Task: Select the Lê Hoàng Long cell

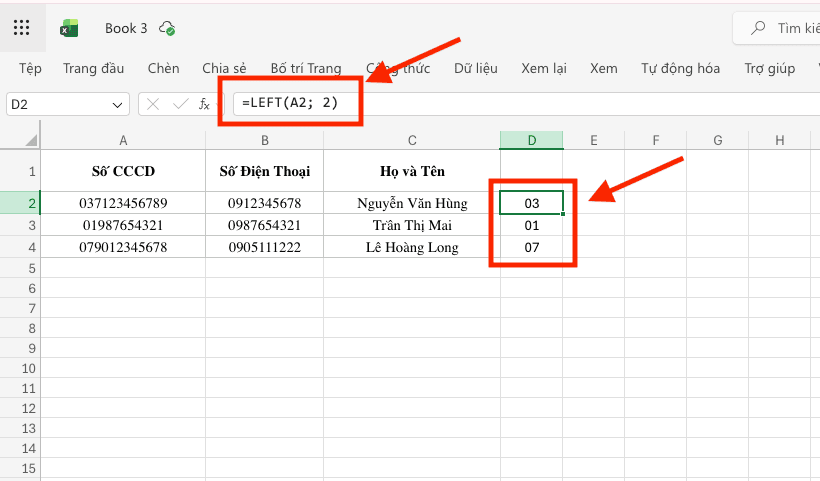Action: [x=412, y=247]
